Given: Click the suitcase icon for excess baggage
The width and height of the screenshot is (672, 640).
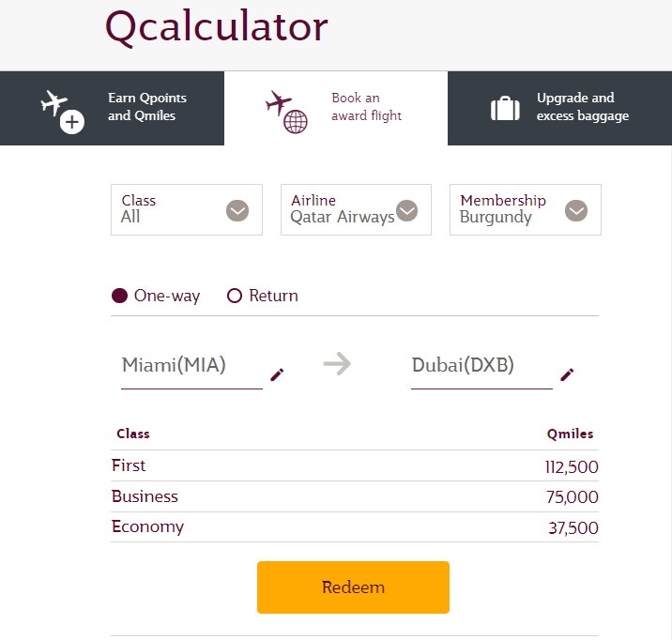Looking at the screenshot, I should [x=505, y=108].
